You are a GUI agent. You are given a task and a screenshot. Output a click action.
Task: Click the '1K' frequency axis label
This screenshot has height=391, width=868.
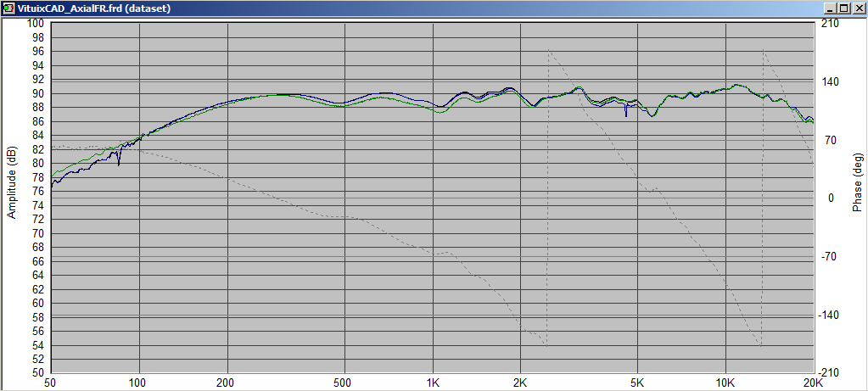(433, 383)
